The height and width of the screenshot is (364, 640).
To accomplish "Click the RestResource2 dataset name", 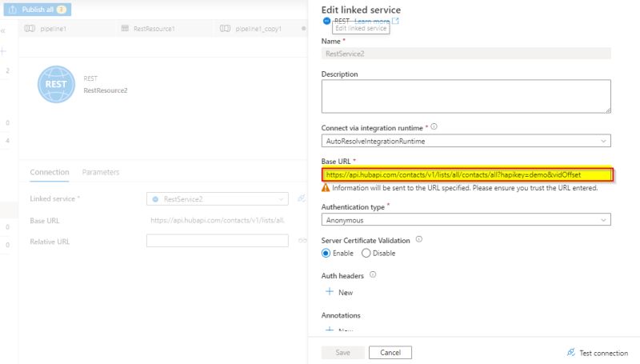I will tap(106, 90).
